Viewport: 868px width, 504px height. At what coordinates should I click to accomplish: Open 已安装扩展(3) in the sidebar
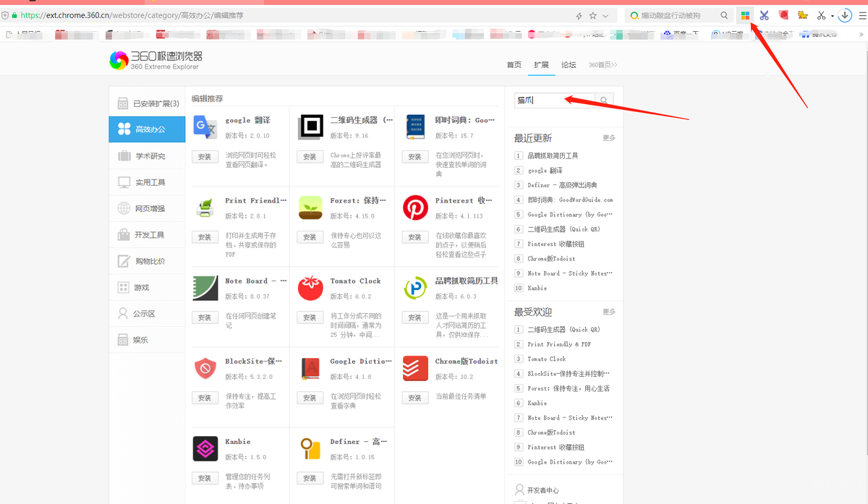pos(148,103)
